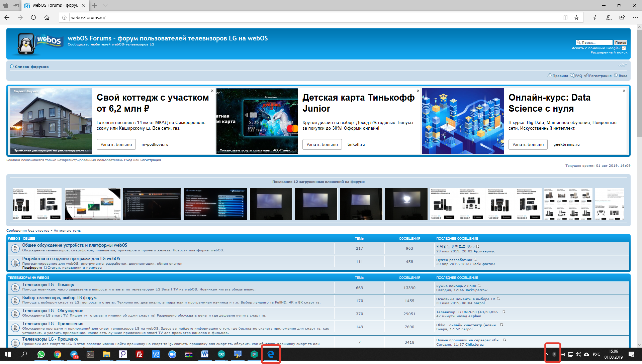
Task: Open Zoom from the taskbar
Action: (x=172, y=354)
